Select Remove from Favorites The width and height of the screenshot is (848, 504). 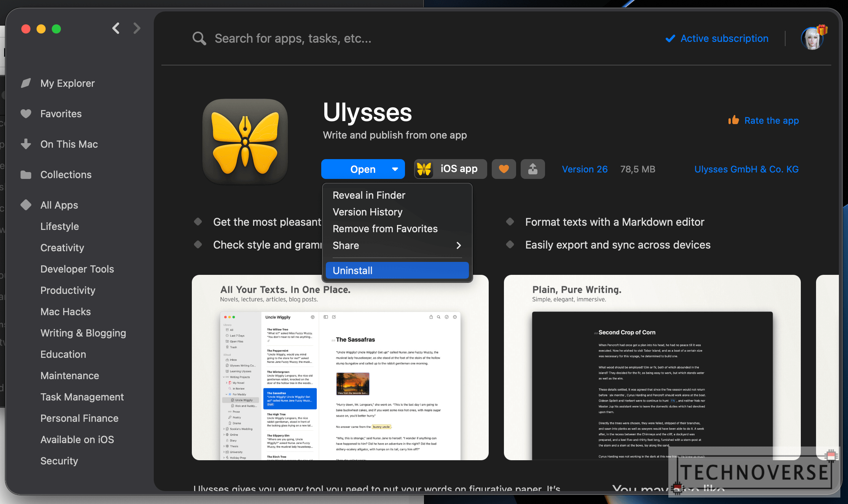pos(397,229)
